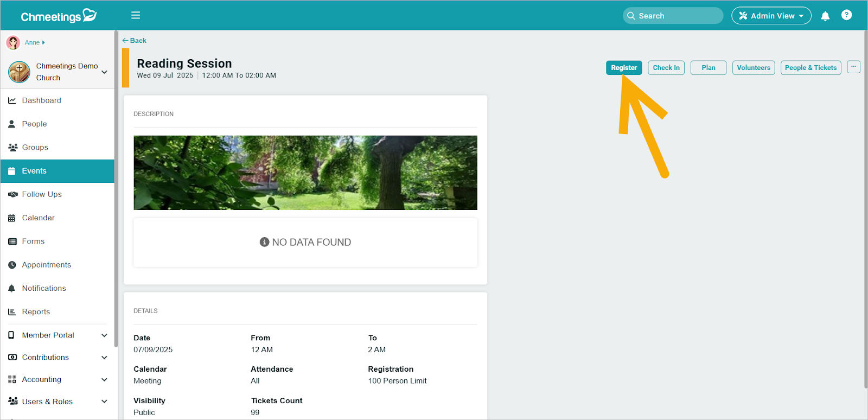Click the Follow Ups handshake icon
This screenshot has height=420, width=868.
12,194
